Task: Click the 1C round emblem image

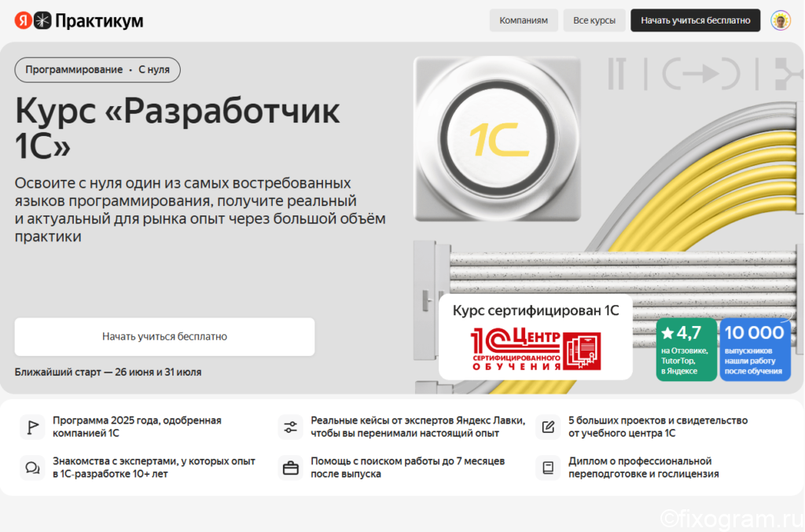Action: click(x=498, y=138)
